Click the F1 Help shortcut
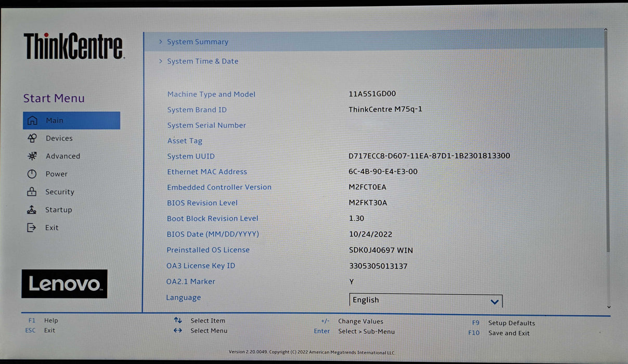This screenshot has width=628, height=364. [50, 321]
